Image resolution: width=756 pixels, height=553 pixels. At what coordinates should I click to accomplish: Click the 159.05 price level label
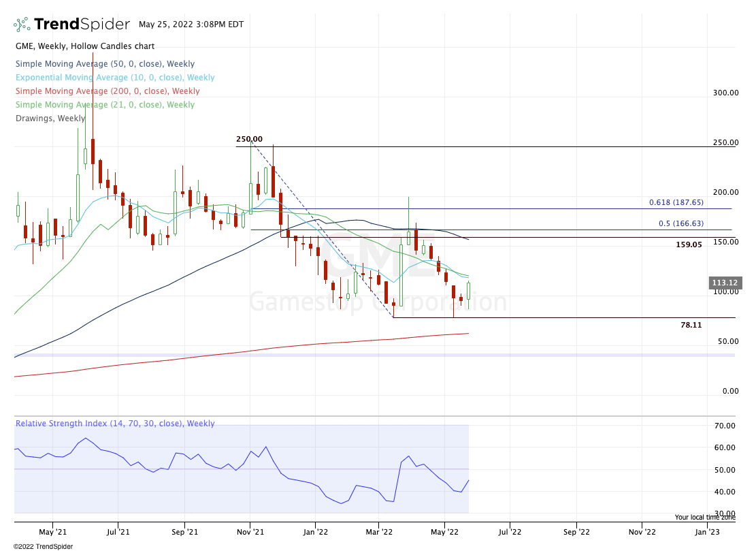click(689, 244)
